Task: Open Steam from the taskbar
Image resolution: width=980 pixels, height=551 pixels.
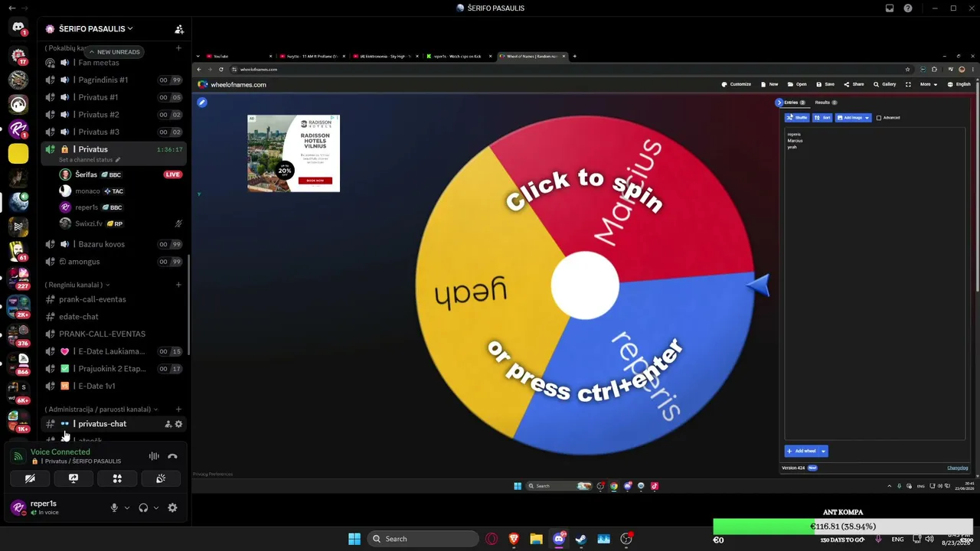Action: click(581, 539)
